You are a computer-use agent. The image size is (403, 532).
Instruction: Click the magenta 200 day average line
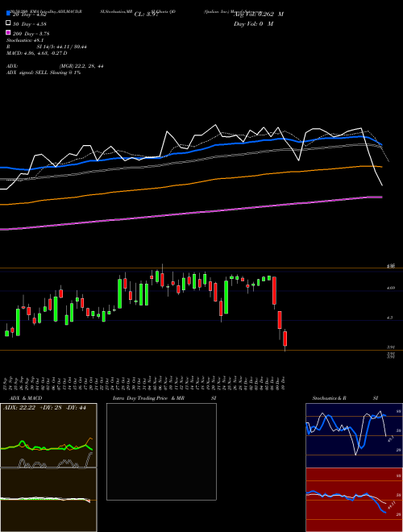pyautogui.click(x=190, y=214)
